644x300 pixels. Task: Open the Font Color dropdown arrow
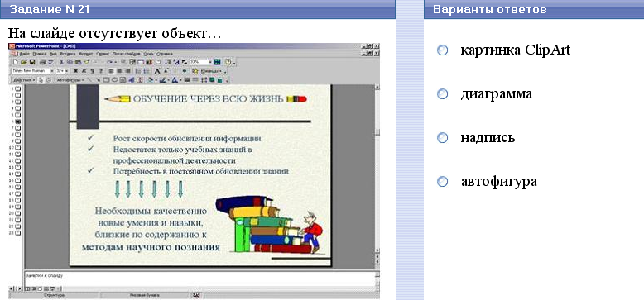click(x=180, y=80)
